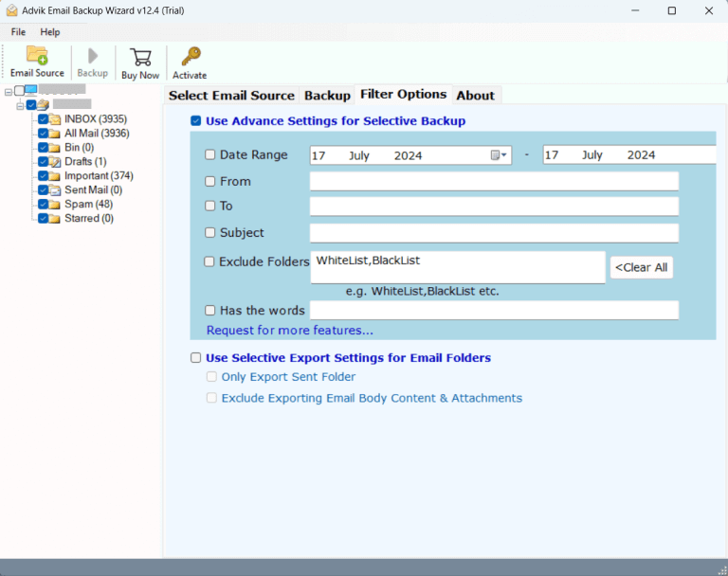The height and width of the screenshot is (576, 728).
Task: Uncheck the Spam (48) checkbox
Action: tap(44, 205)
